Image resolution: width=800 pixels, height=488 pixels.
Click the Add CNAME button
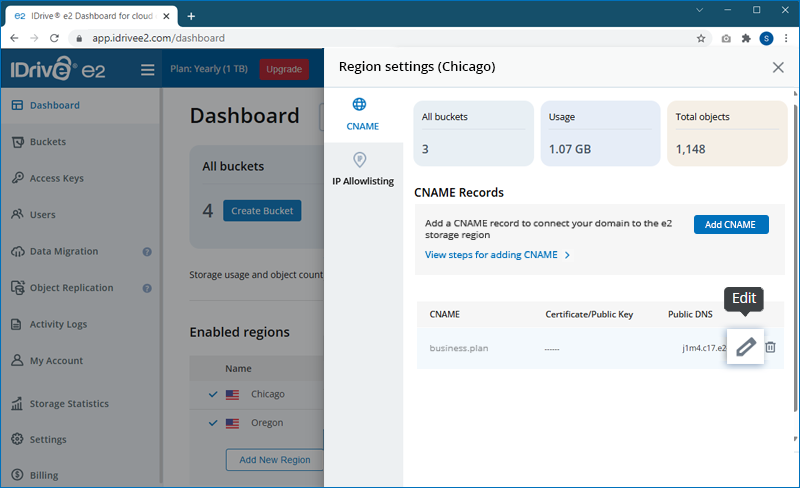pyautogui.click(x=731, y=224)
